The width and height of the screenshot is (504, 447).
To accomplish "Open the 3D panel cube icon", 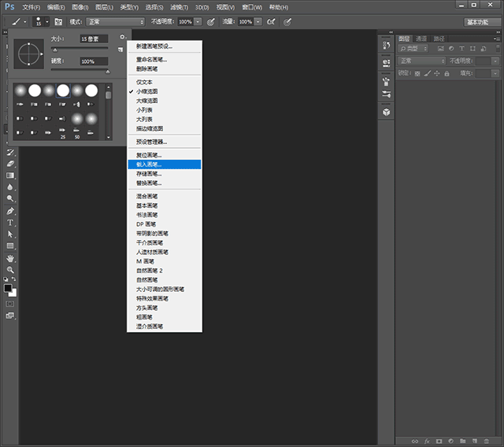I will tap(387, 112).
